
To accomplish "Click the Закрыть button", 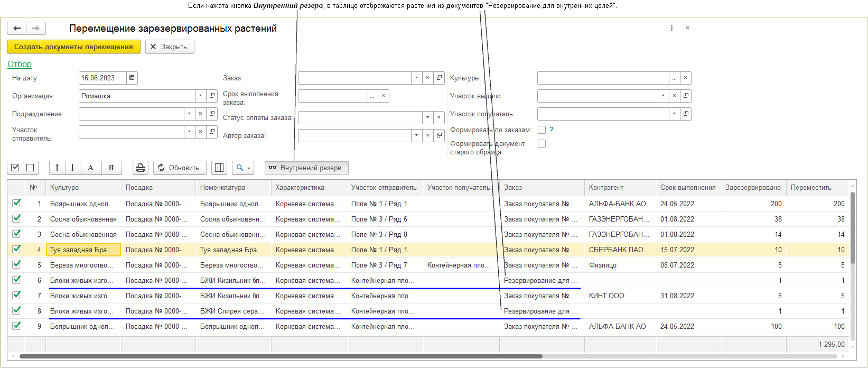I will coord(170,47).
